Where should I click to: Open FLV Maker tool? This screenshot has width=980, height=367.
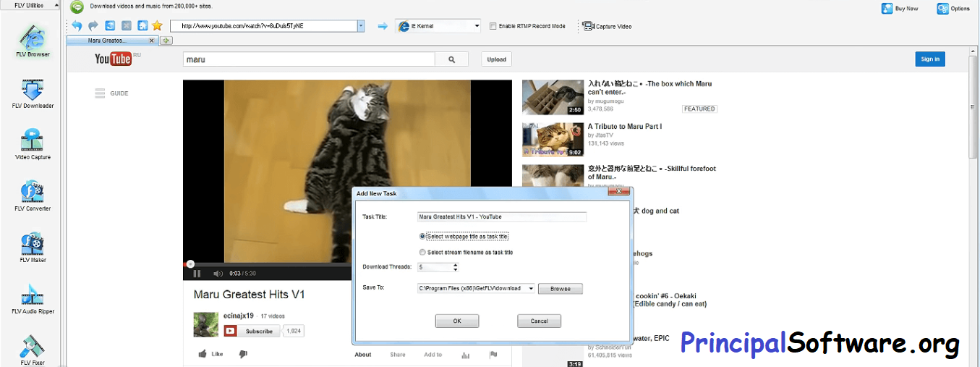pos(33,248)
